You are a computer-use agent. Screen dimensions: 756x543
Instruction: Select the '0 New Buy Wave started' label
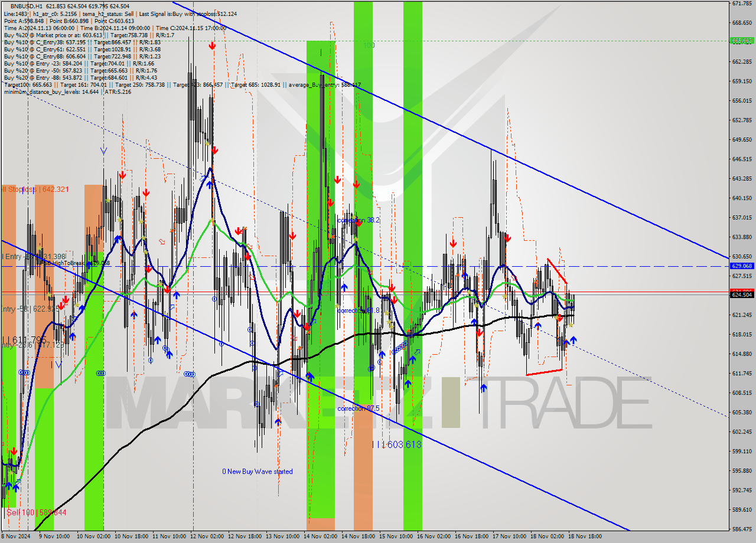click(257, 472)
